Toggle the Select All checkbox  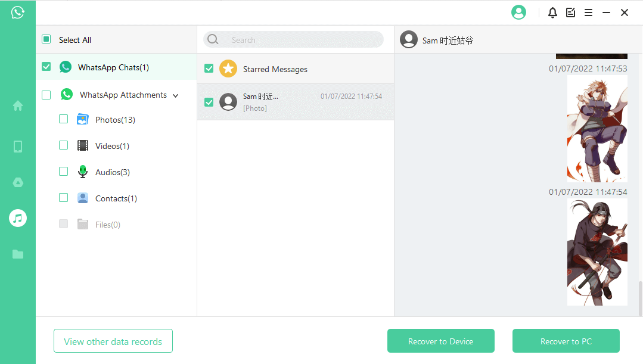point(46,39)
